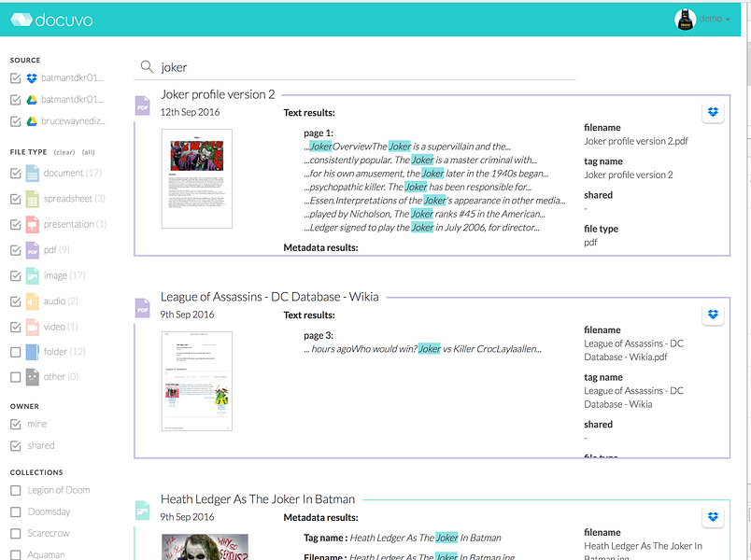
Task: Click the audio type icon
Action: point(33,301)
